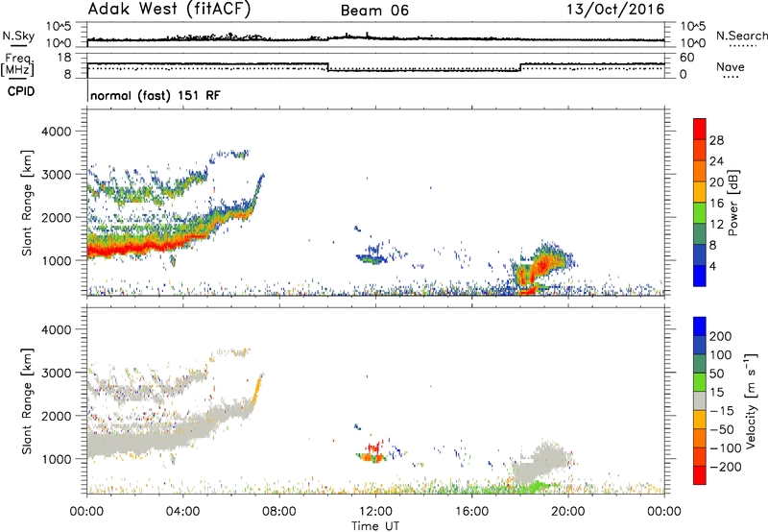Image resolution: width=768 pixels, height=532 pixels.
Task: Click the '200' value on Velocity scale
Action: click(x=721, y=336)
